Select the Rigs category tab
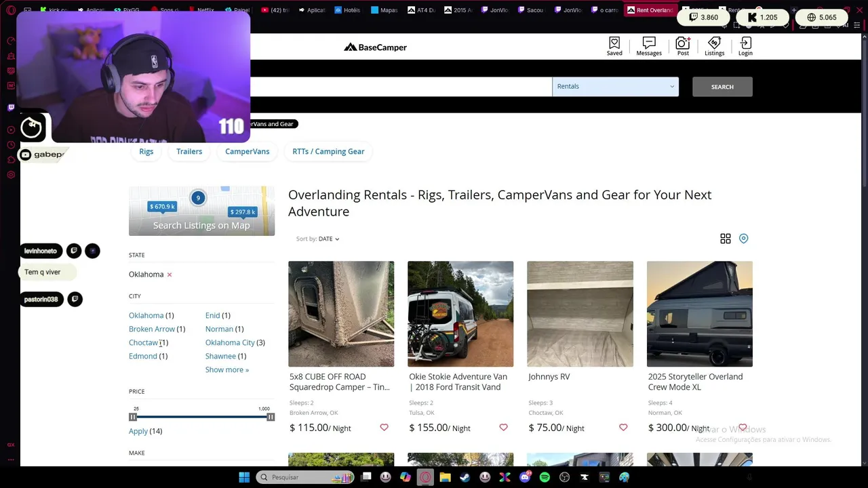This screenshot has height=488, width=868. (x=146, y=151)
